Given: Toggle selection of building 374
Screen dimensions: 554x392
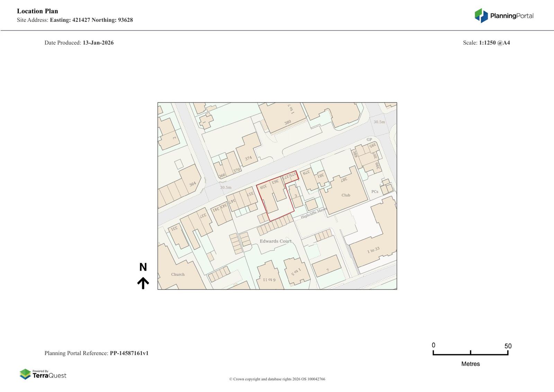Looking at the screenshot, I should point(248,158).
